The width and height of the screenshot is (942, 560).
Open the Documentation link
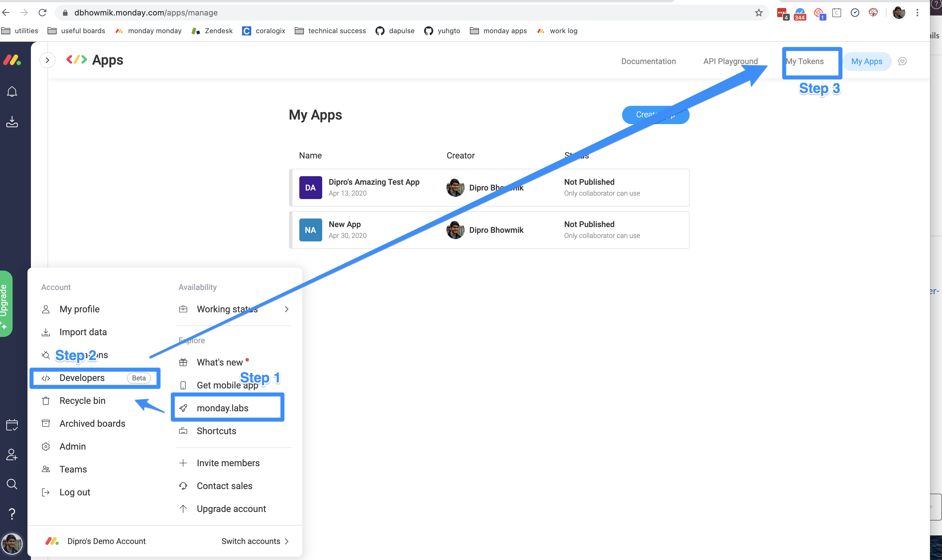click(648, 61)
